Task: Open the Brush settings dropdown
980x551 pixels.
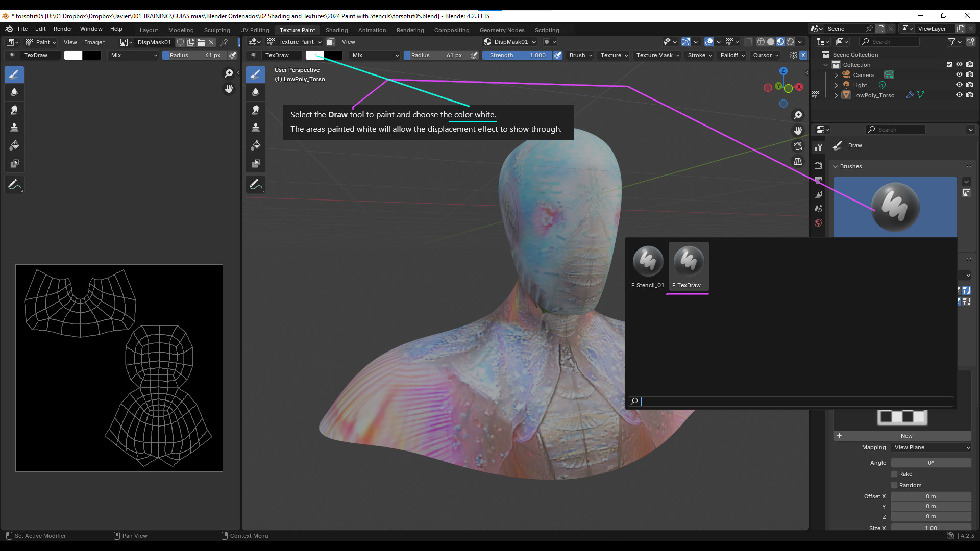Action: 580,55
